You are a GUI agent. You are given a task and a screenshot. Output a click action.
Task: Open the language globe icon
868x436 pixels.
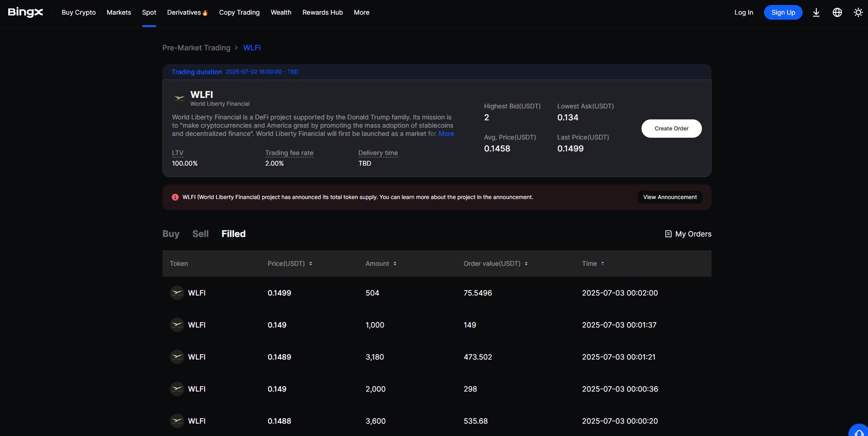pyautogui.click(x=837, y=12)
